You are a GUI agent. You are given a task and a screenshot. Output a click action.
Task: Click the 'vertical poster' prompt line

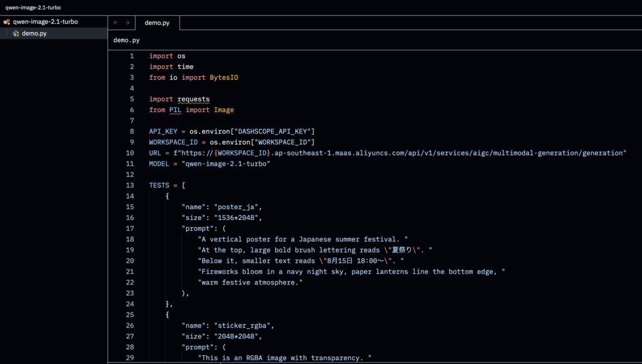coord(303,239)
